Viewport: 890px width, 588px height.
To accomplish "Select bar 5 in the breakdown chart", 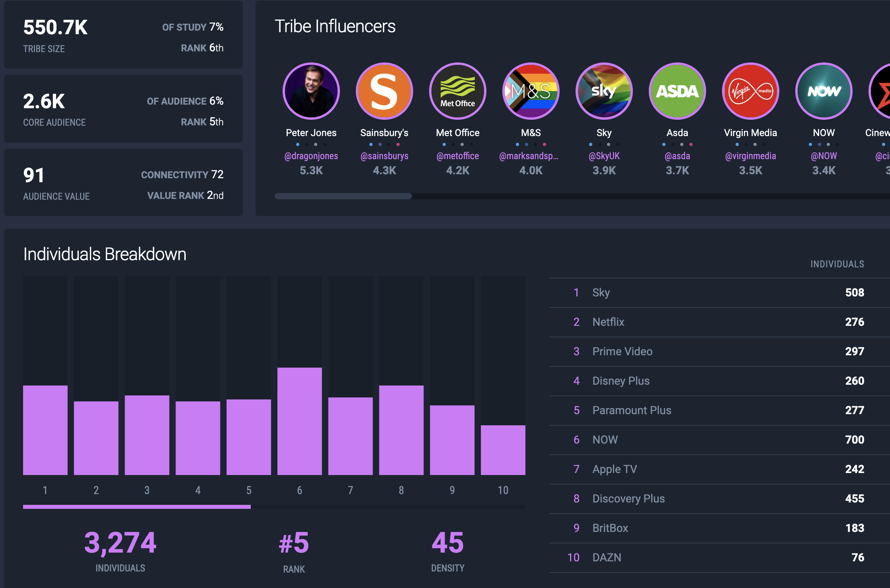I will coord(249,437).
